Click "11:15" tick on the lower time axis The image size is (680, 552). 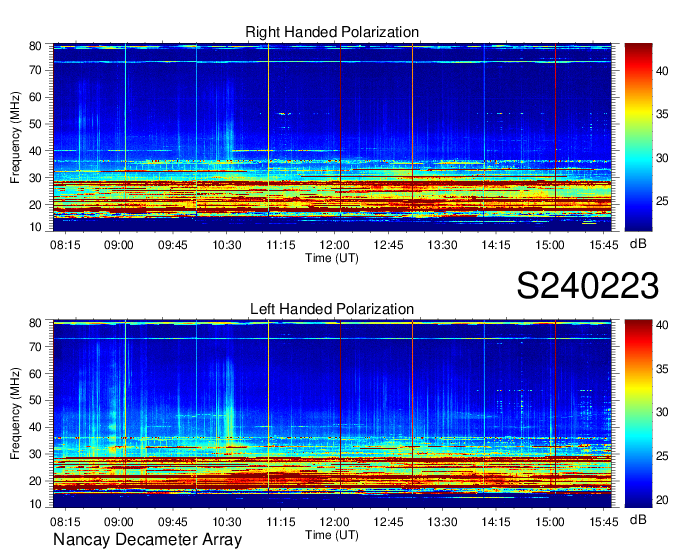click(x=281, y=522)
